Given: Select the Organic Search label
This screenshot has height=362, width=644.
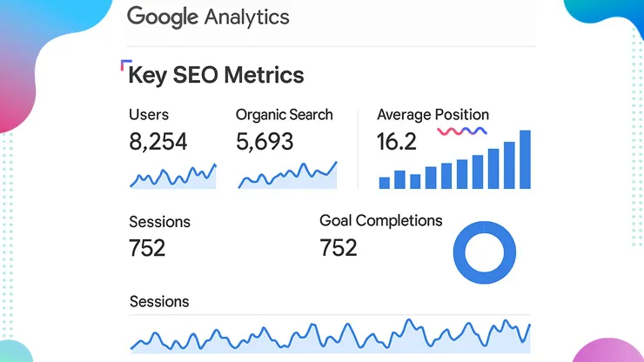Looking at the screenshot, I should pos(284,115).
